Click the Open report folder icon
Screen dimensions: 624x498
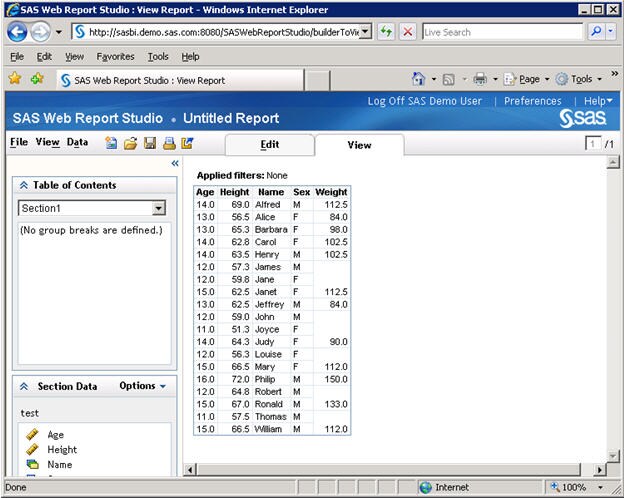[130, 144]
